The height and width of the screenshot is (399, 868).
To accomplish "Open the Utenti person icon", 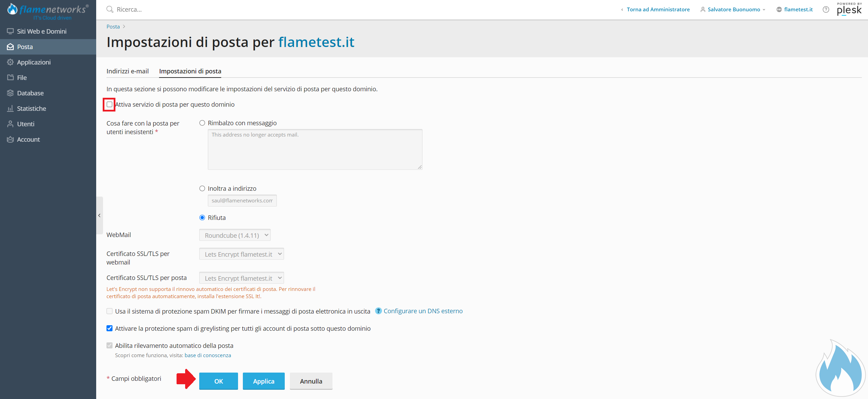I will point(10,124).
